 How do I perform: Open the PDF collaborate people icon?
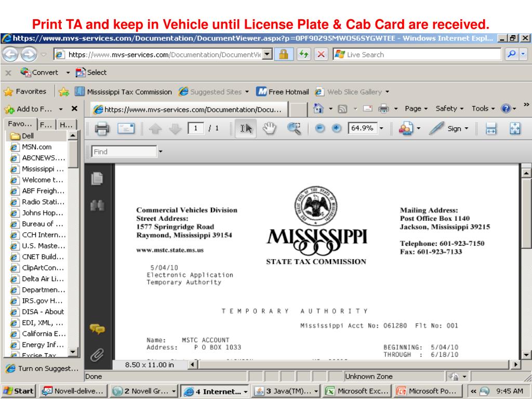coord(406,128)
